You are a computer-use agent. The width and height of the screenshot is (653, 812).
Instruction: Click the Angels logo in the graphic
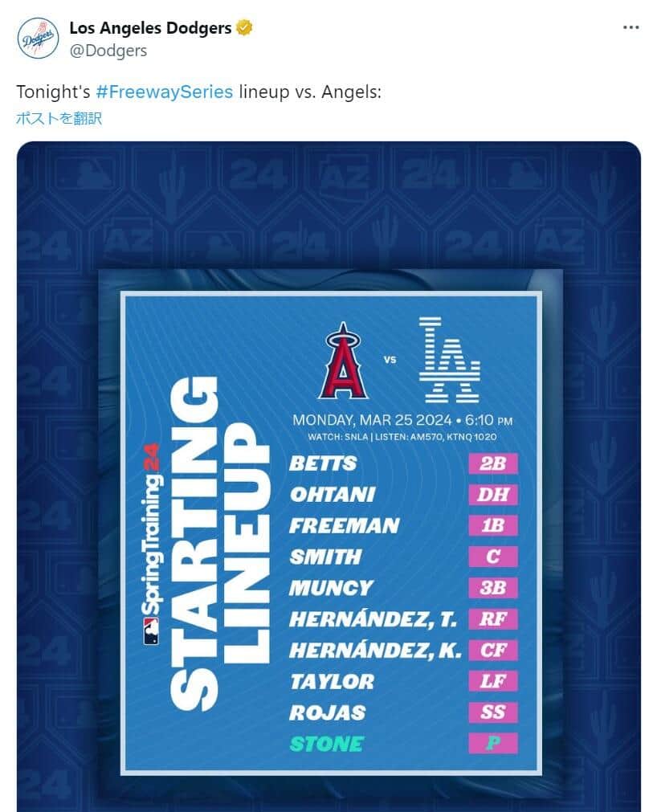tap(343, 361)
